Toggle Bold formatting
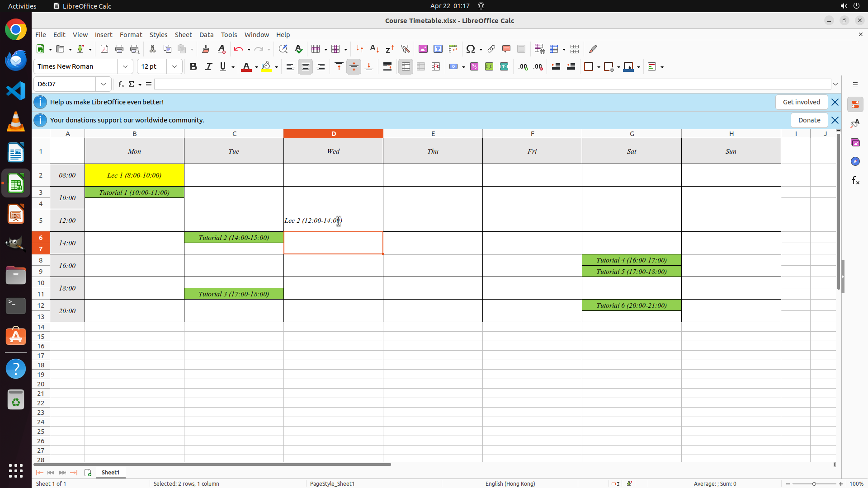The image size is (868, 488). 193,66
